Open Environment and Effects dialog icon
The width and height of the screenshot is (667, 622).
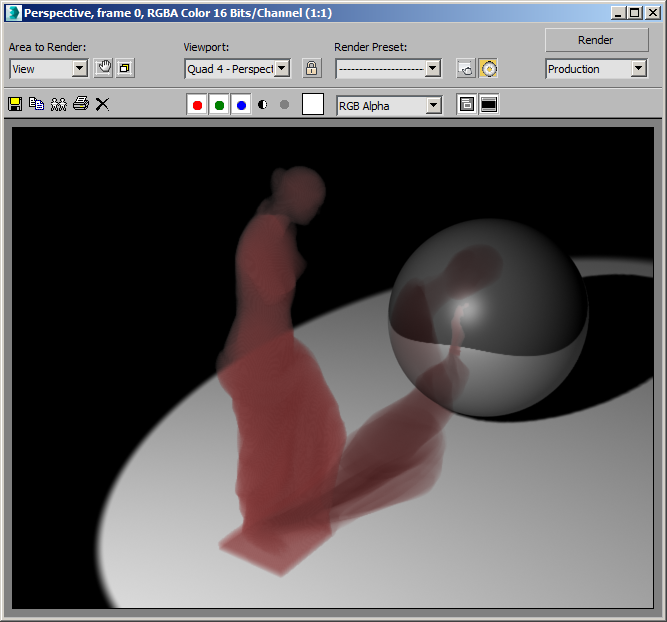click(488, 68)
